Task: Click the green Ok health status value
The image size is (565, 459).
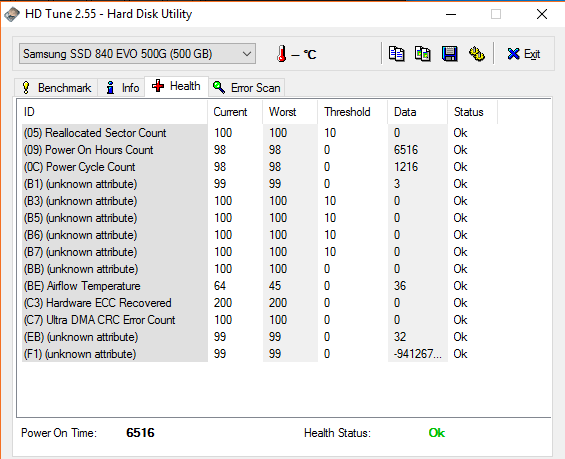Action: 437,433
